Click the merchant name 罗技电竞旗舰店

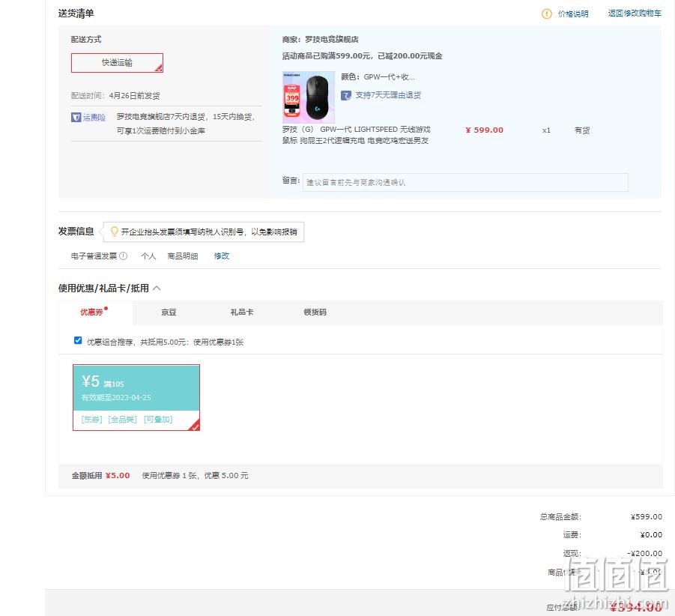tap(331, 40)
